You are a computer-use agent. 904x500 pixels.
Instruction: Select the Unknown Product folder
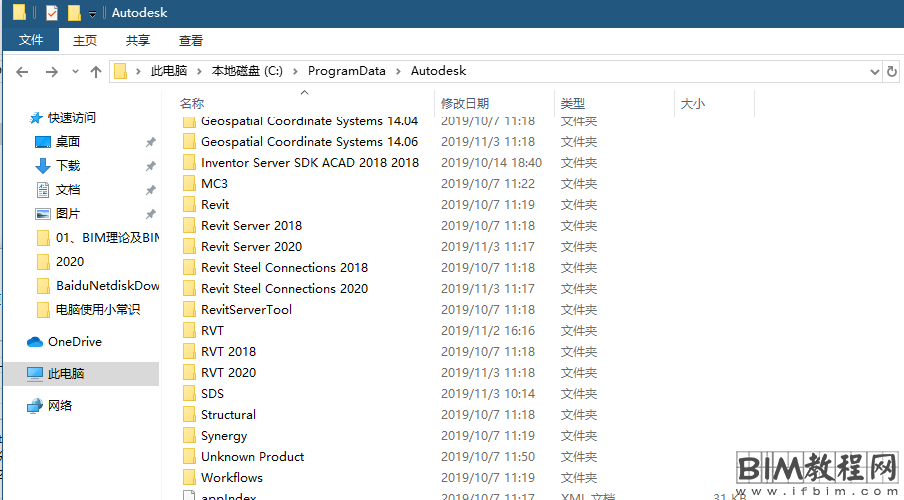253,457
